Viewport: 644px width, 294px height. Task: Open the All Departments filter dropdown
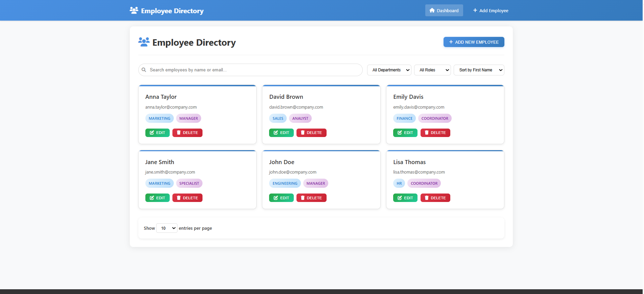coord(389,70)
